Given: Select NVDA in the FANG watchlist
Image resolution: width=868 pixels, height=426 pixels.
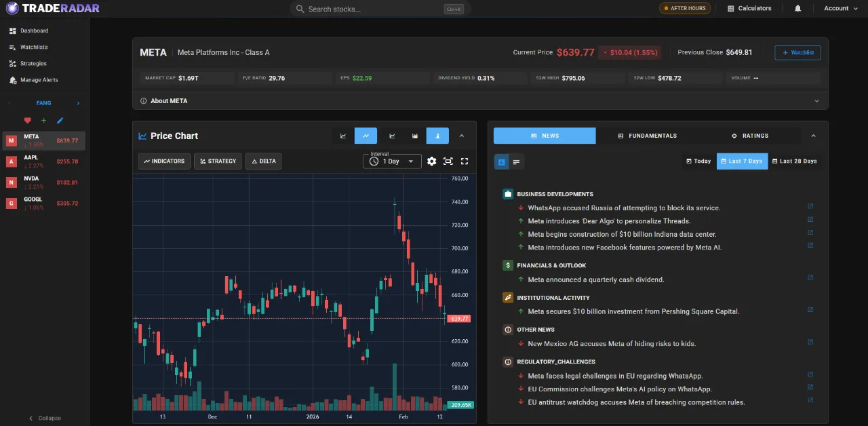Looking at the screenshot, I should tap(44, 182).
